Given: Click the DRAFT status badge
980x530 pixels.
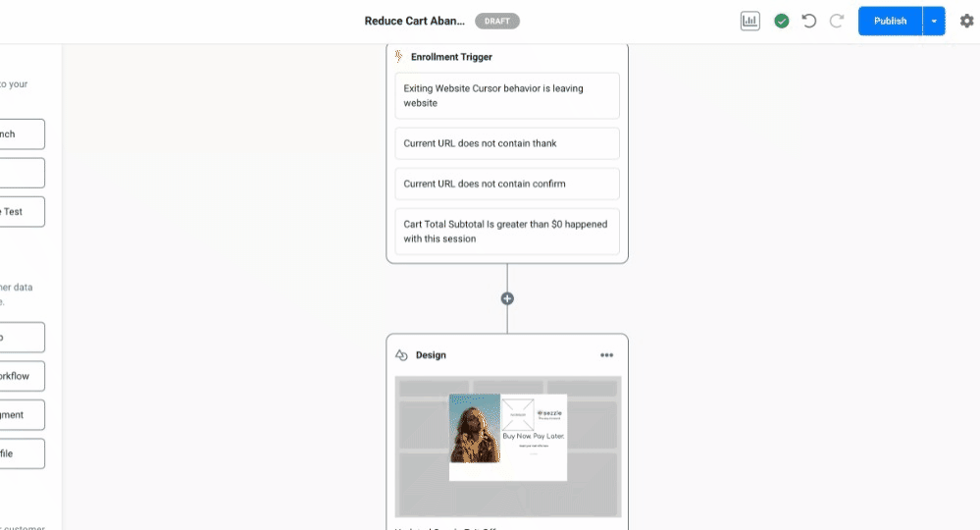Looking at the screenshot, I should (497, 21).
